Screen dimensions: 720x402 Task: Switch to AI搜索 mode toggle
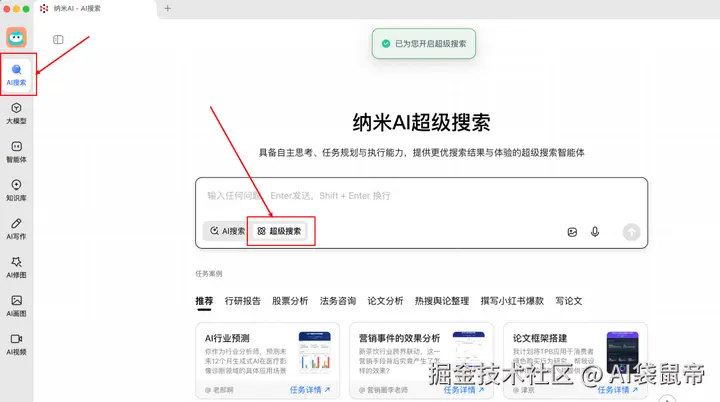click(227, 231)
